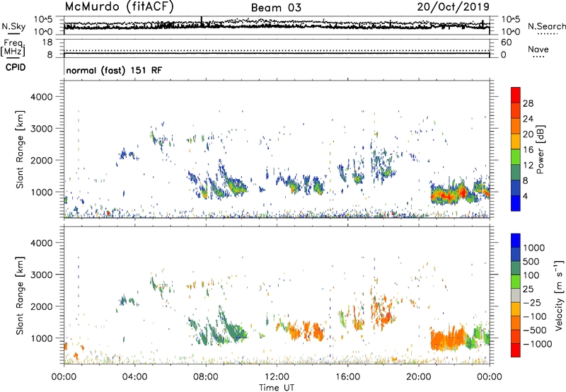This screenshot has height=392, width=566.
Task: Select the 16 value on power colorbar
Action: (x=528, y=150)
